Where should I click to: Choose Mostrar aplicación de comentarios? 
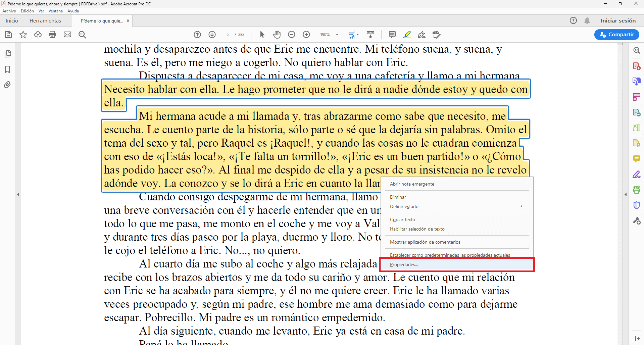click(x=456, y=242)
